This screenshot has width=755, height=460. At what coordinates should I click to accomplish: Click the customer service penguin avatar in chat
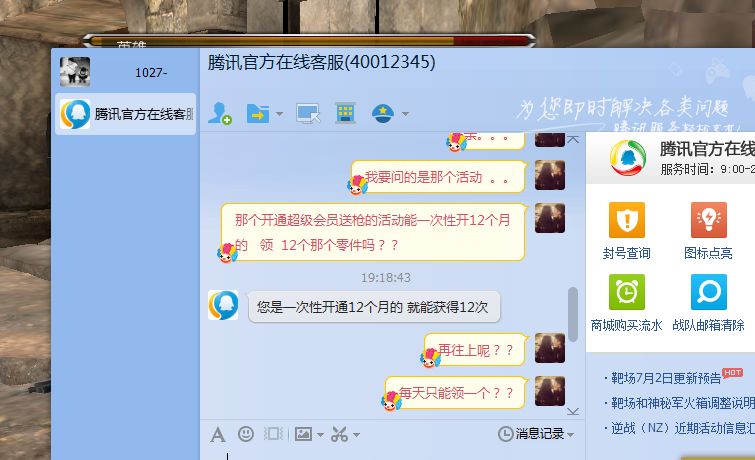(x=223, y=305)
